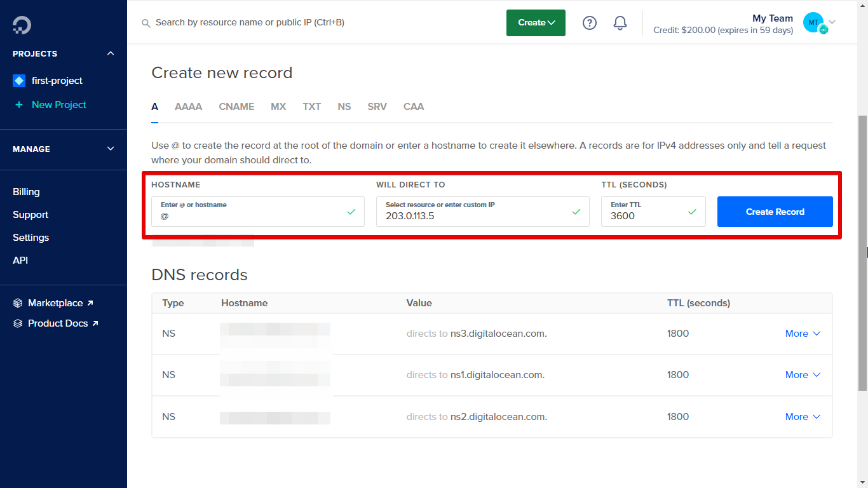Open the help question mark icon
Screen dimensions: 868x488
(x=590, y=23)
